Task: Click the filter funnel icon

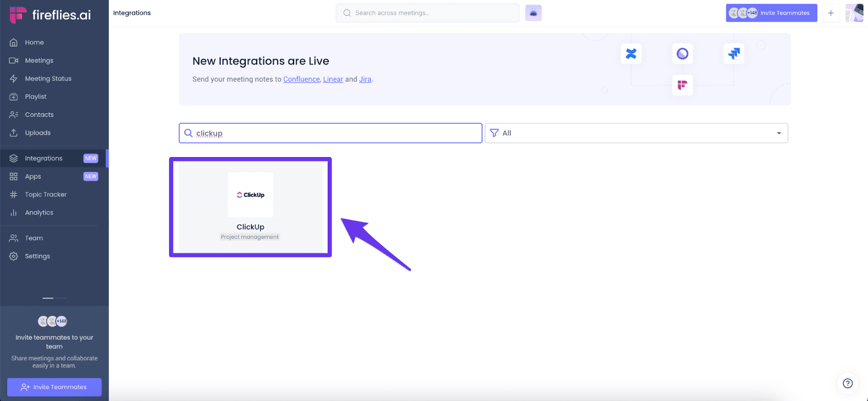Action: 494,133
